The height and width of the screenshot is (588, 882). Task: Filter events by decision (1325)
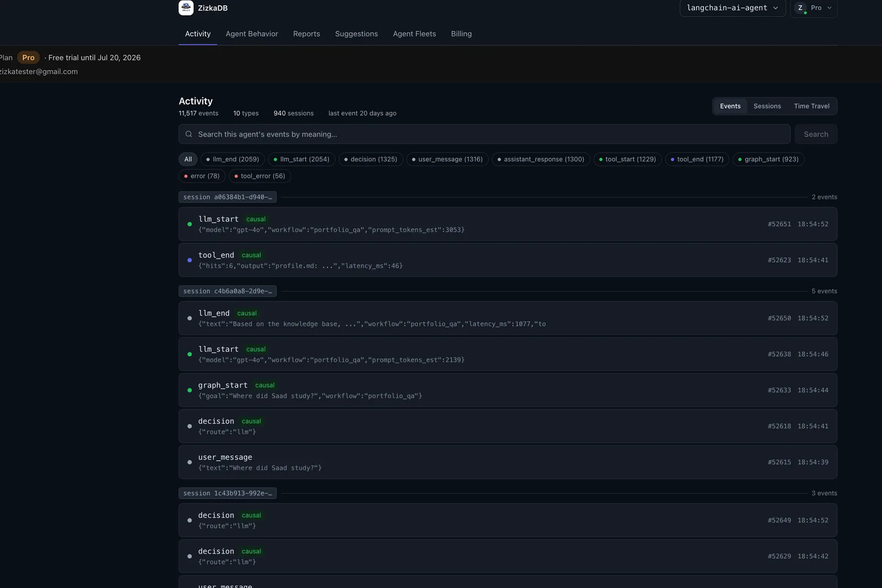click(x=371, y=159)
